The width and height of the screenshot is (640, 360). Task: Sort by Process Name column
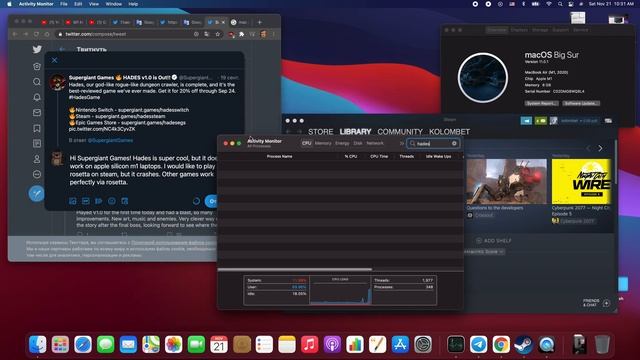tap(280, 156)
